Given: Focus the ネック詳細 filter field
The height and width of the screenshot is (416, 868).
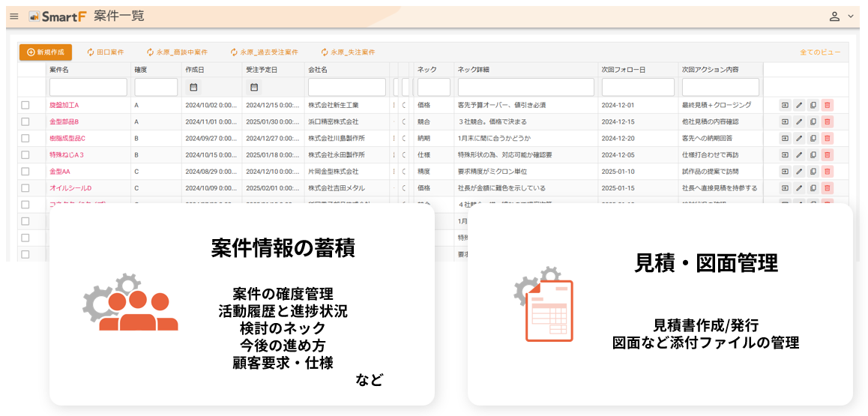Looking at the screenshot, I should click(x=526, y=87).
